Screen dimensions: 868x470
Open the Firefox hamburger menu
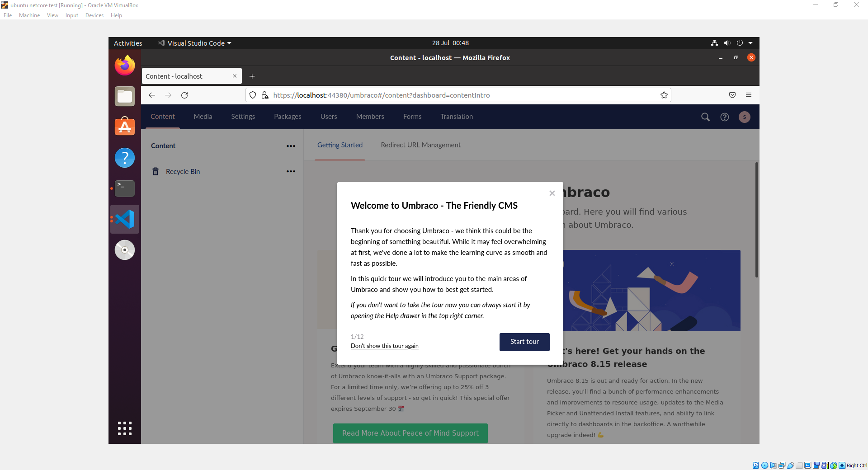[x=749, y=95]
